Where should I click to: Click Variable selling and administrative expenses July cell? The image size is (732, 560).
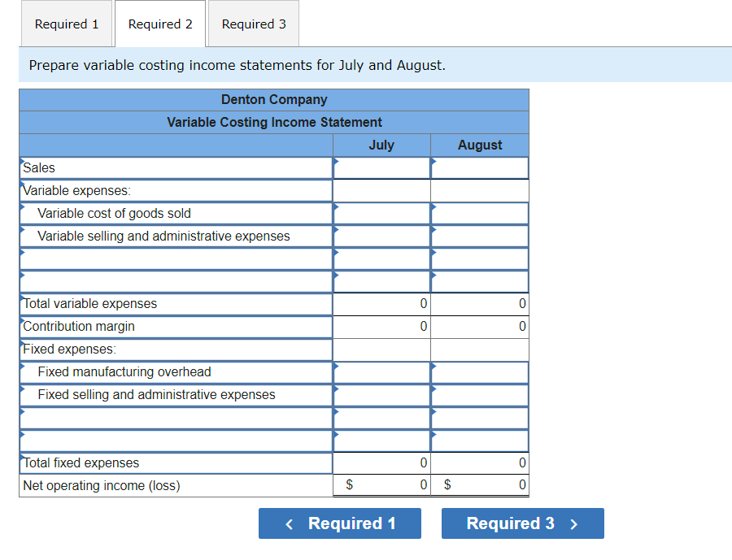pyautogui.click(x=381, y=236)
